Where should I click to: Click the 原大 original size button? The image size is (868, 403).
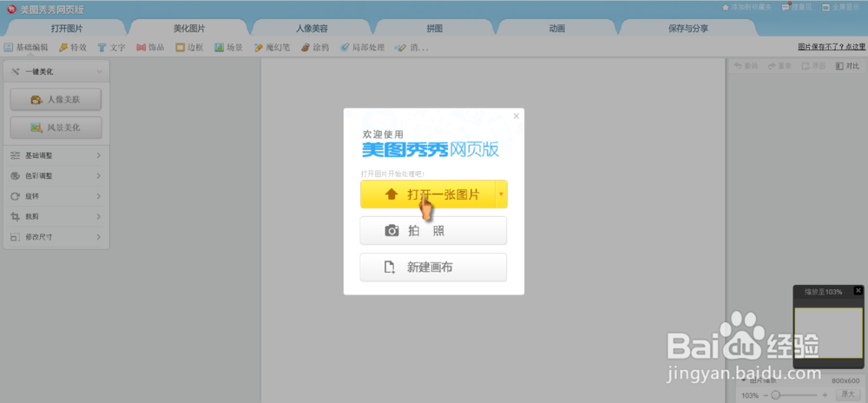[x=848, y=394]
